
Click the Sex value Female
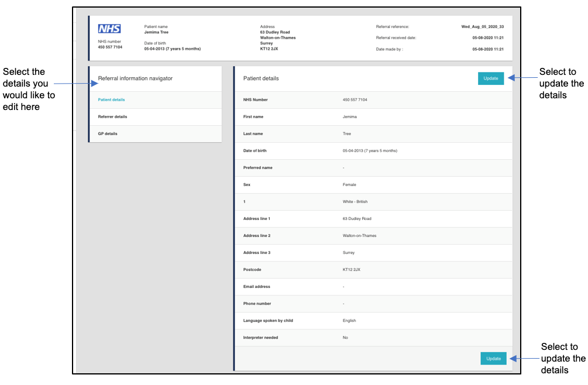click(349, 185)
